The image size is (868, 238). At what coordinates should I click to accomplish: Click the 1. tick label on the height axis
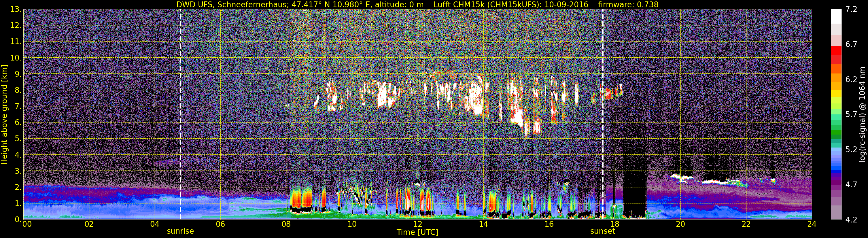click(x=18, y=204)
